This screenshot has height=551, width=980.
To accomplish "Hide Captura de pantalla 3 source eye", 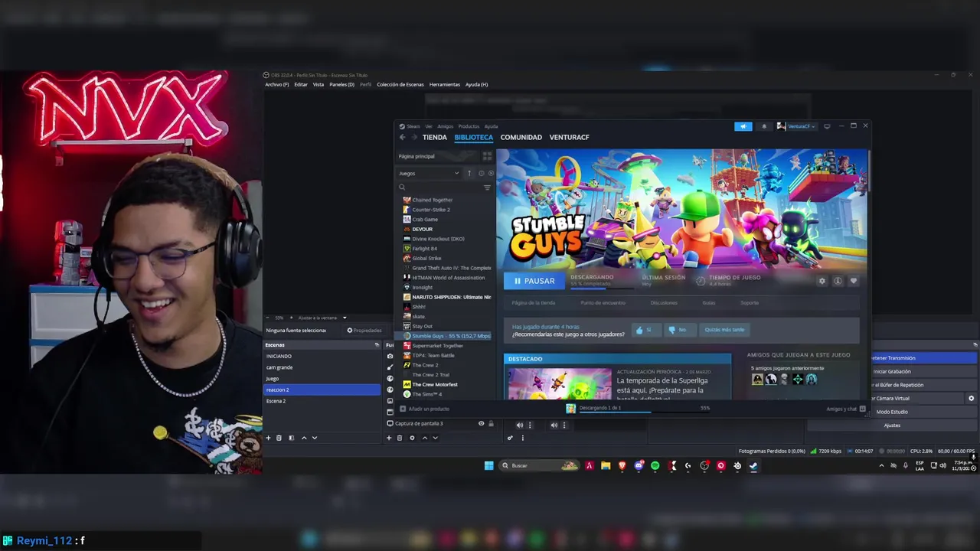I will 481,423.
